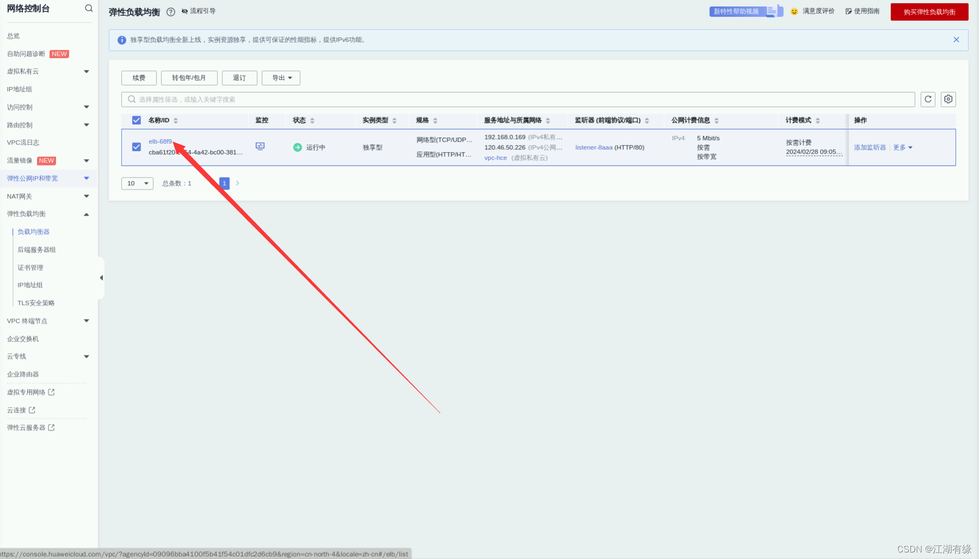
Task: Close the blue info notification banner
Action: point(956,40)
